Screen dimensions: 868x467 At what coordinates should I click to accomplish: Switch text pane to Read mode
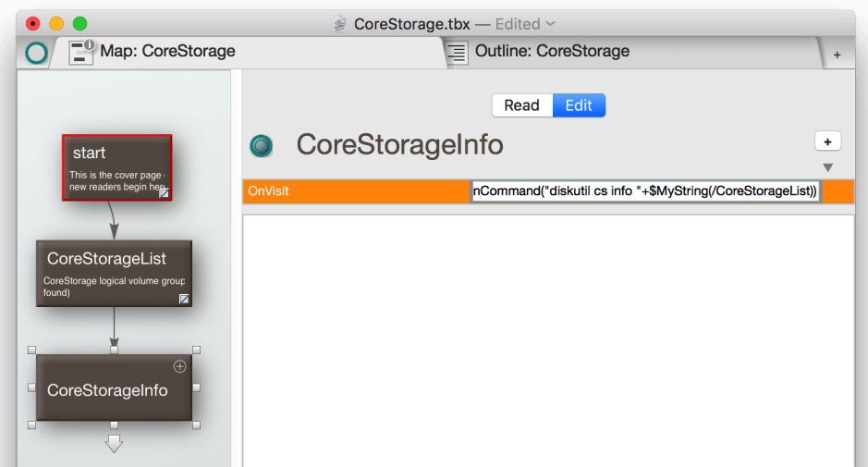point(521,105)
